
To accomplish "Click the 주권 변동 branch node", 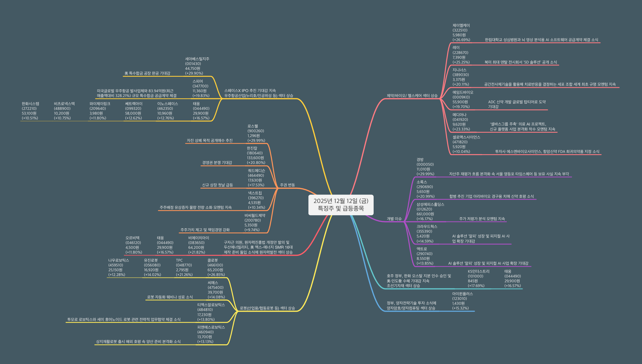I will pyautogui.click(x=287, y=185).
